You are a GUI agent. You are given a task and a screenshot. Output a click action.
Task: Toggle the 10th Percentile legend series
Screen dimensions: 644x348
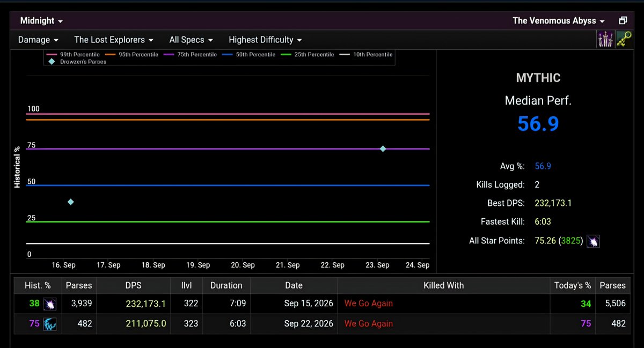(x=366, y=55)
